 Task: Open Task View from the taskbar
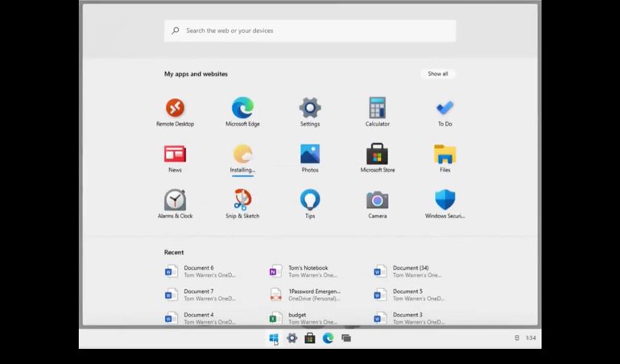coord(346,338)
